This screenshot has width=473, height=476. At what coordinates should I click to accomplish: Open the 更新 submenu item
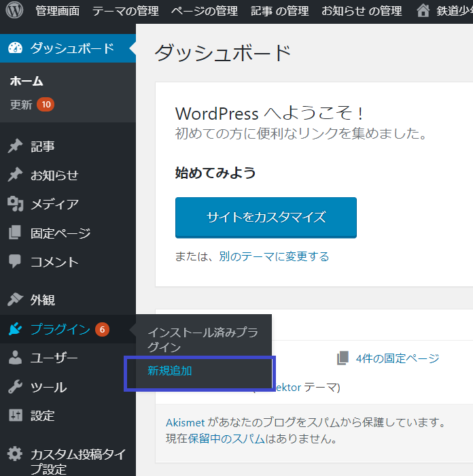point(21,105)
